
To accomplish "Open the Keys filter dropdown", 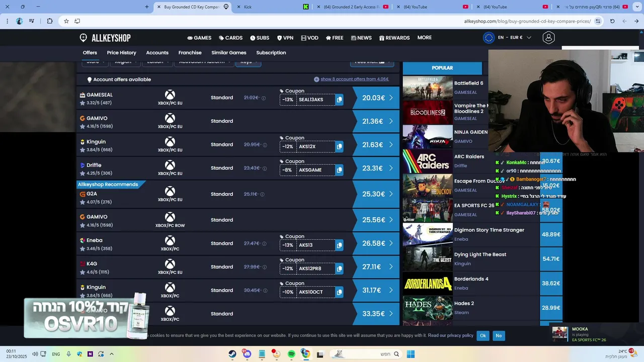I will coord(249,62).
